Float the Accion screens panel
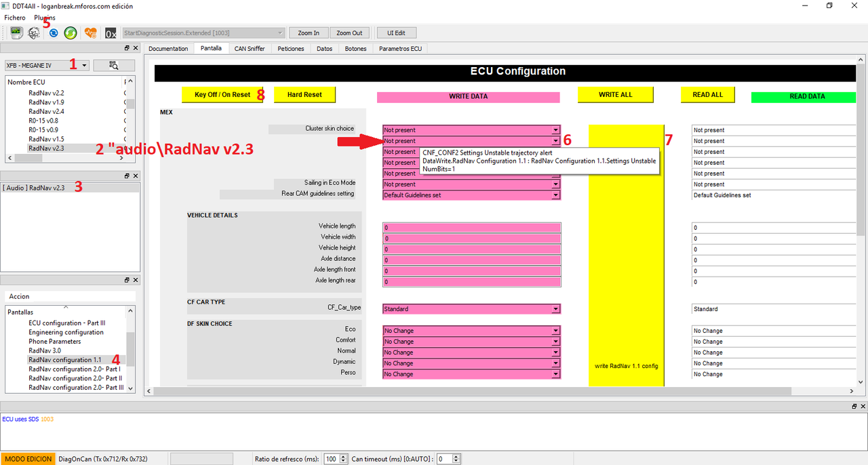 pyautogui.click(x=127, y=280)
